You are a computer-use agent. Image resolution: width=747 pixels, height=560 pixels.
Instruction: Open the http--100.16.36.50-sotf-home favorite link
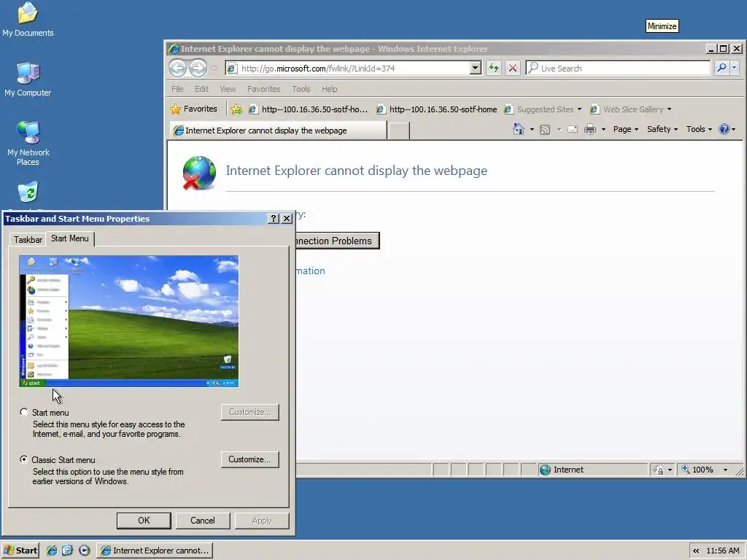point(436,109)
